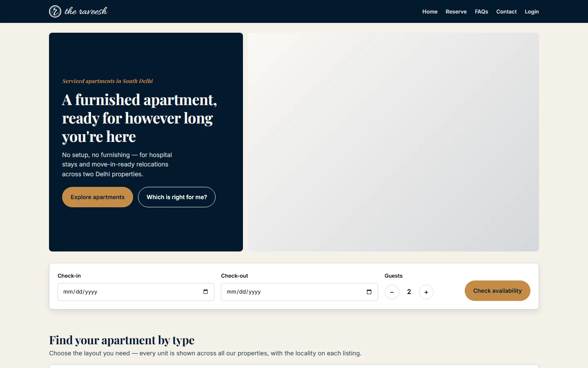The image size is (588, 368).
Task: Click the "Serviced apartments in South Delhi" tagline
Action: [107, 81]
